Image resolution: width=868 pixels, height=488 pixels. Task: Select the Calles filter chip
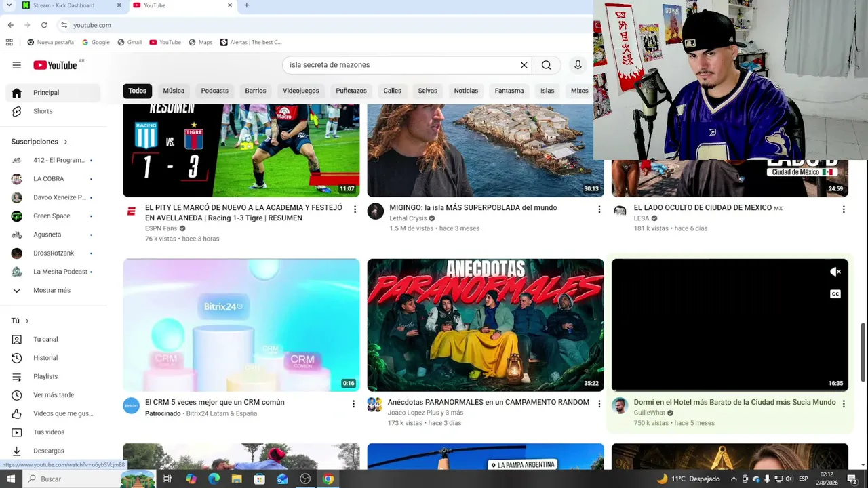tap(393, 91)
